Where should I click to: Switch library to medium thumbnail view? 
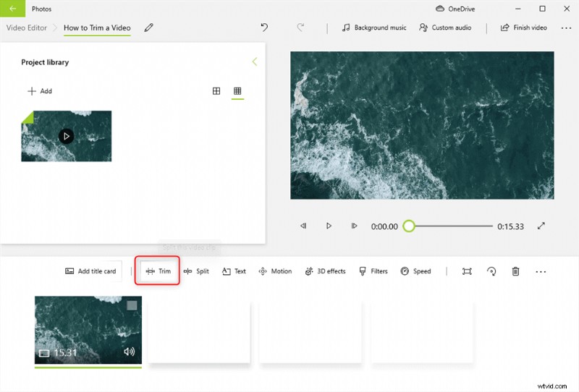(216, 91)
